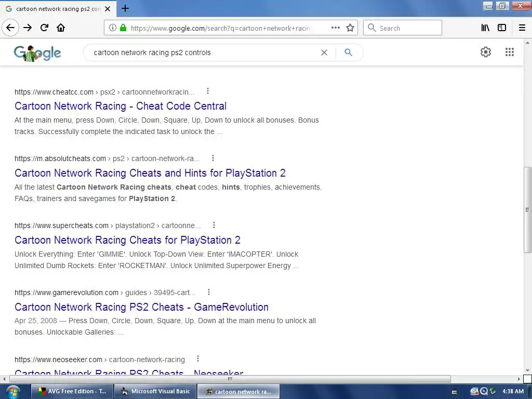Go forward to the next page

(x=28, y=28)
